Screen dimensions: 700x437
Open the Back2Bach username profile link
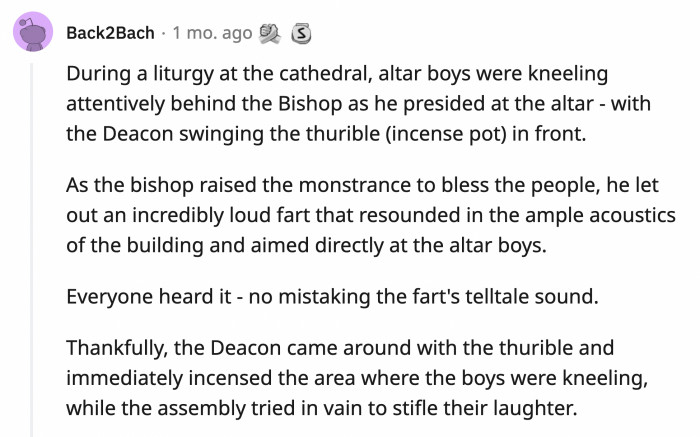(x=110, y=33)
